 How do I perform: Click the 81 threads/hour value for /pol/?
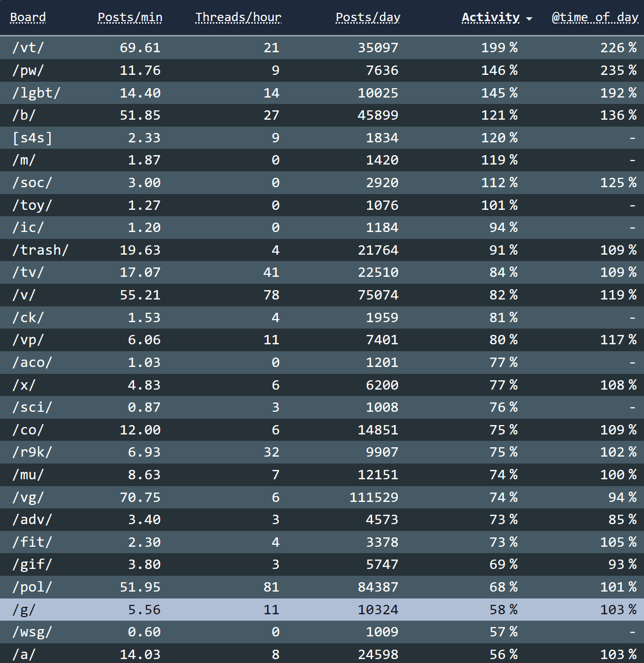[271, 587]
